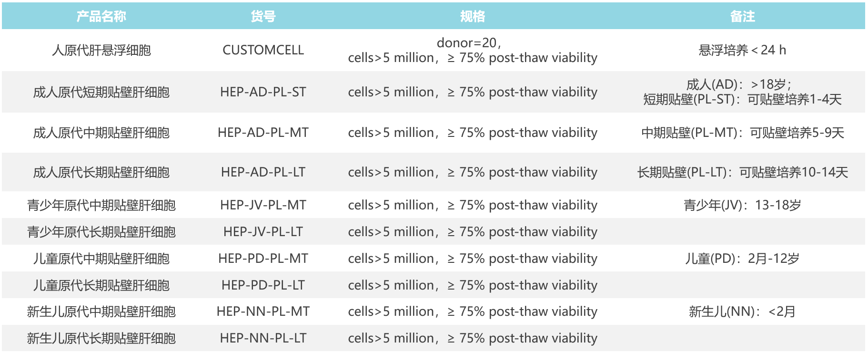Click the 儿童(PD): 2月-12岁 note
Screen dimensions: 868x353
tap(742, 259)
